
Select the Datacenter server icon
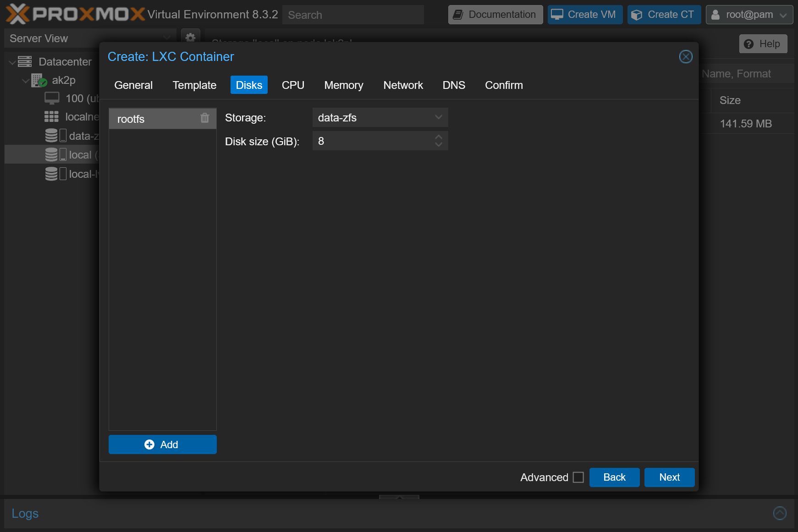click(25, 61)
